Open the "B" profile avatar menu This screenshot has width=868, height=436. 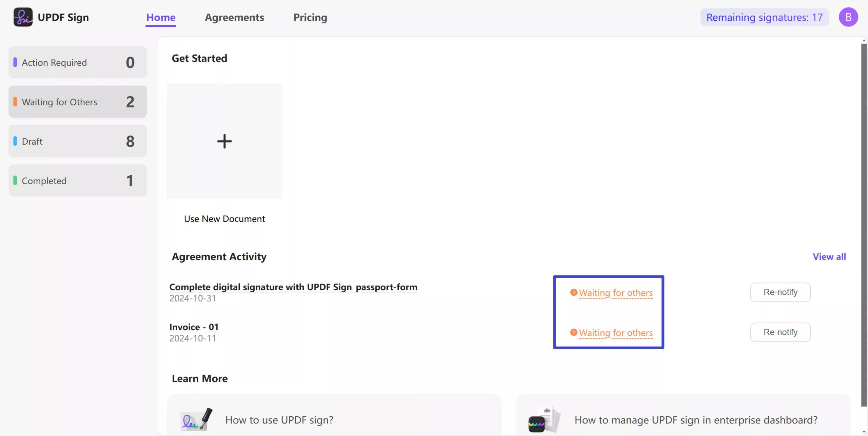[x=848, y=17]
